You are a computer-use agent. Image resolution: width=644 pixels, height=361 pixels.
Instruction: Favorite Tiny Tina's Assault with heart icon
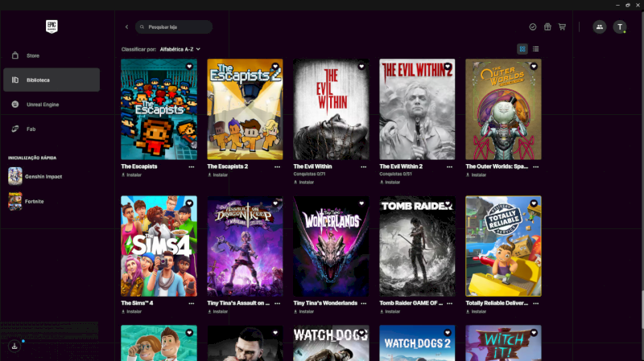(275, 203)
